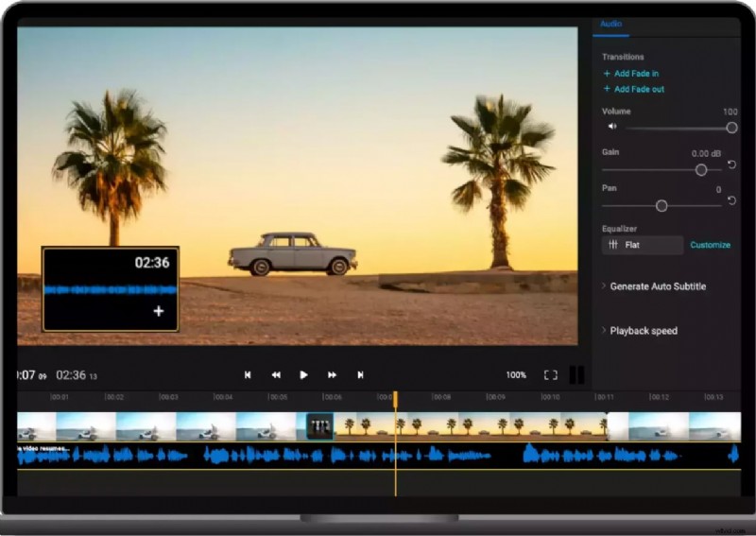Click Customize equalizer link

pos(710,245)
